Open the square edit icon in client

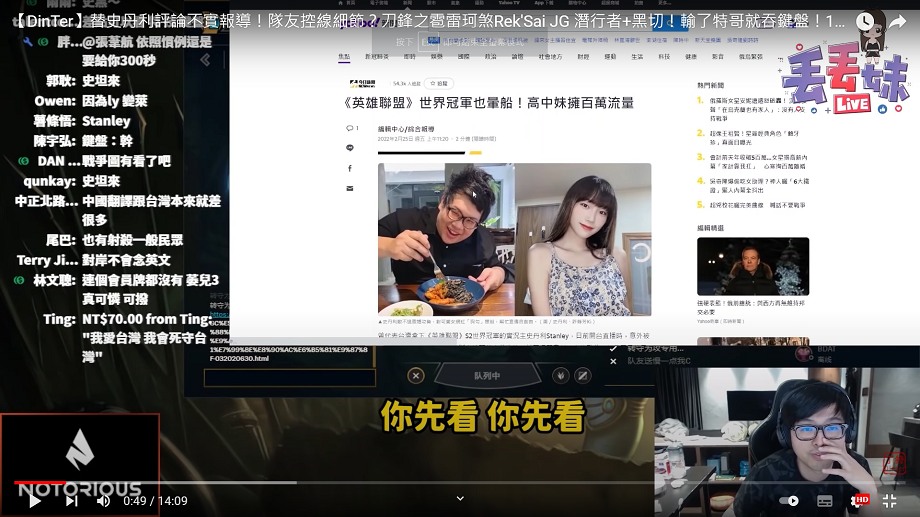click(x=583, y=376)
